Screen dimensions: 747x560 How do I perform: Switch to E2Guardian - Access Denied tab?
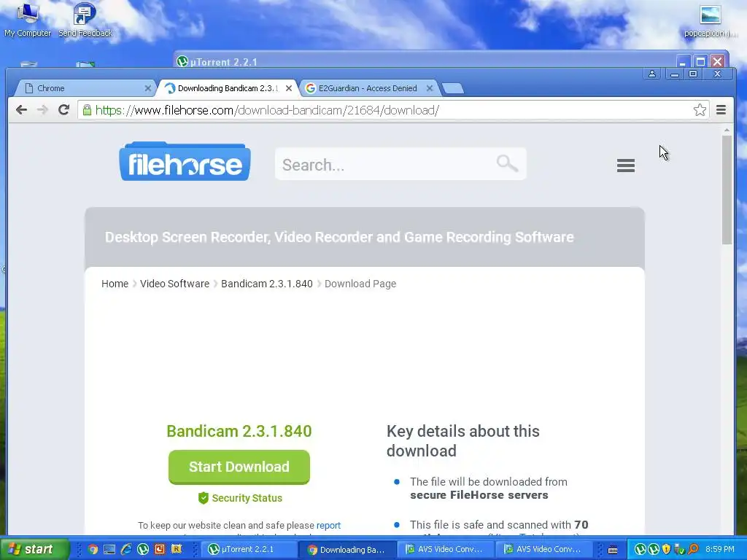pyautogui.click(x=368, y=88)
